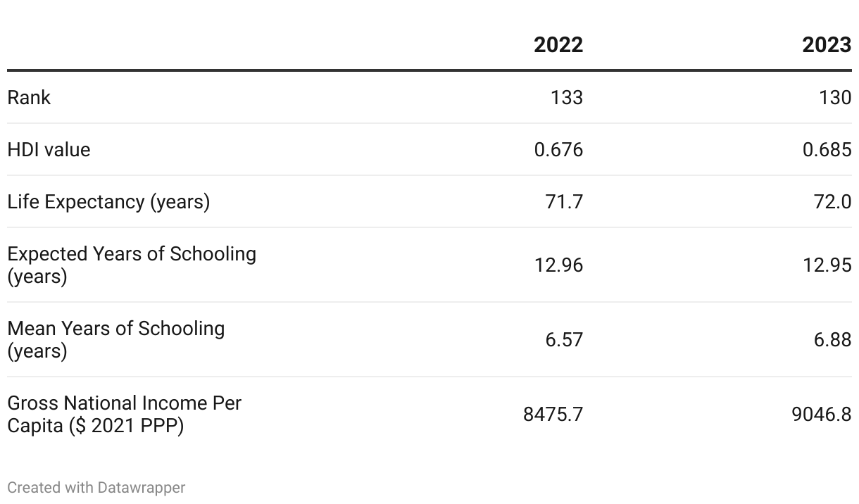This screenshot has width=859, height=504.
Task: Click the 2022 column header
Action: click(558, 45)
